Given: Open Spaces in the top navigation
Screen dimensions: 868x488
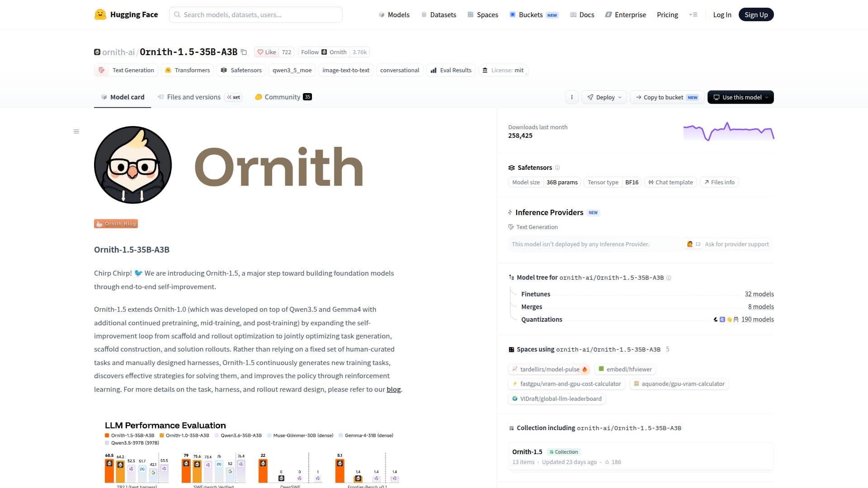Looking at the screenshot, I should (483, 14).
